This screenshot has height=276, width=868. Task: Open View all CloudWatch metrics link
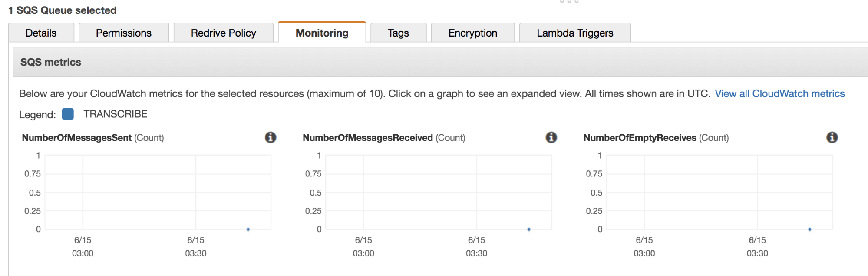tap(779, 94)
